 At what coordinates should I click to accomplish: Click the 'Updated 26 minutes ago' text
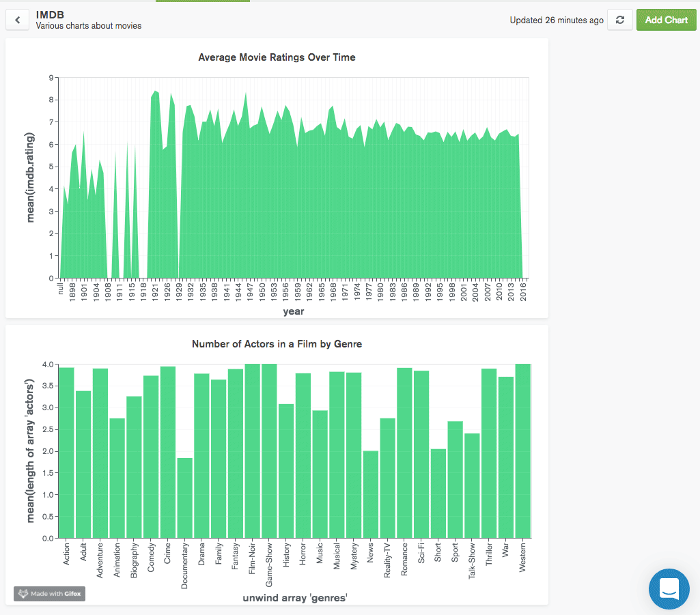click(x=557, y=20)
